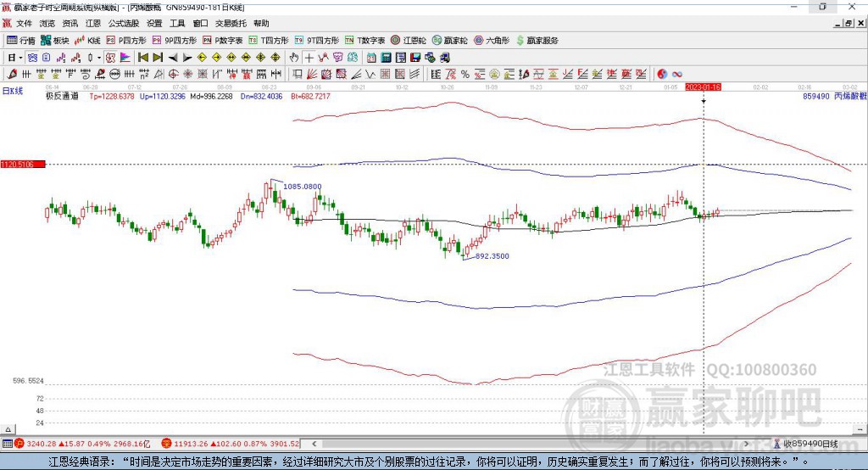Step chart right with black arrow
The height and width of the screenshot is (470, 868).
click(187, 58)
